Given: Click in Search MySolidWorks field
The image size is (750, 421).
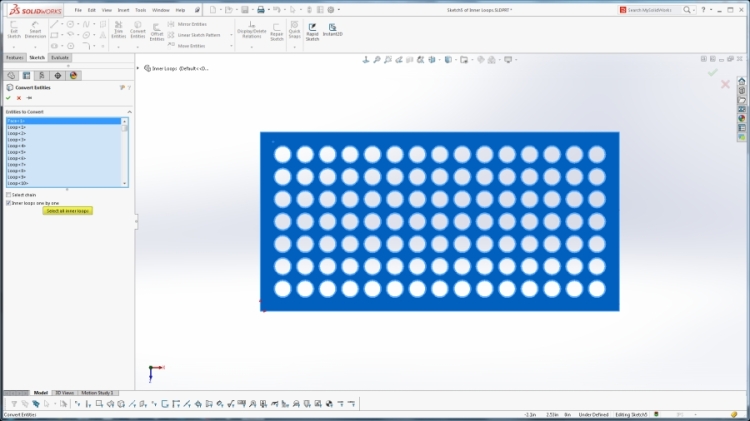Looking at the screenshot, I should click(x=654, y=10).
